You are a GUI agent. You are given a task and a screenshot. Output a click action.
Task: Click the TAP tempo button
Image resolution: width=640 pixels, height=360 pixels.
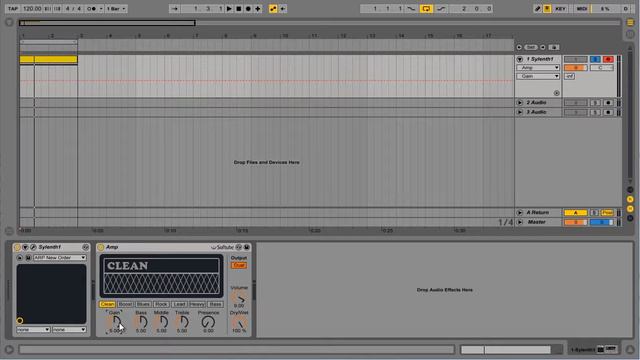(13, 9)
